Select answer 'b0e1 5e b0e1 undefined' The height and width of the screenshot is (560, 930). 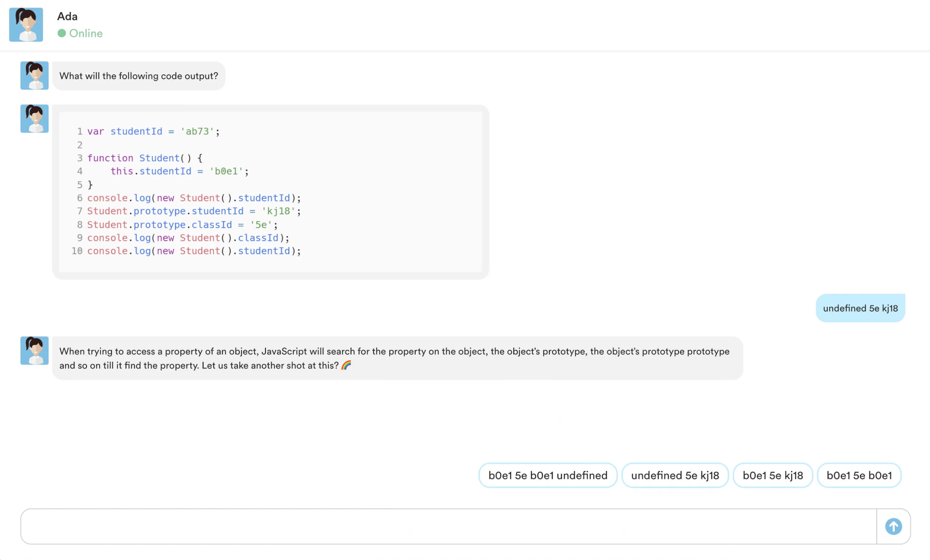[548, 475]
